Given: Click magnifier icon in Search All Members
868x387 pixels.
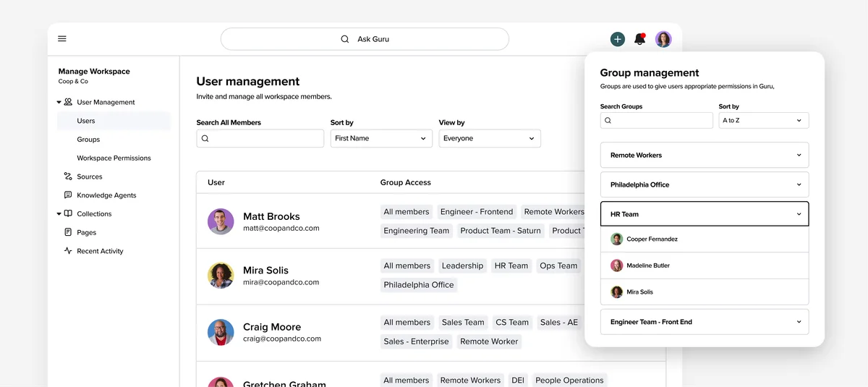Looking at the screenshot, I should (205, 138).
